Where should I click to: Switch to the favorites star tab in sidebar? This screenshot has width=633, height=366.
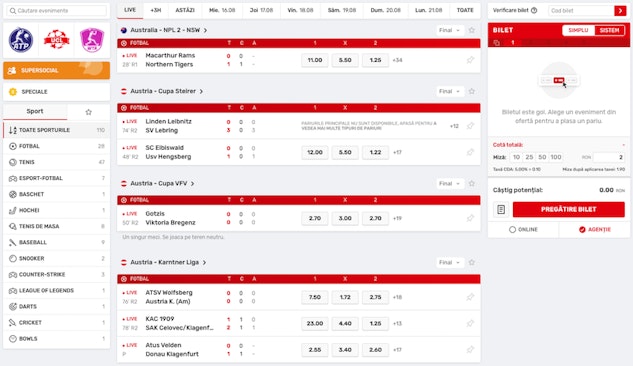coord(88,112)
